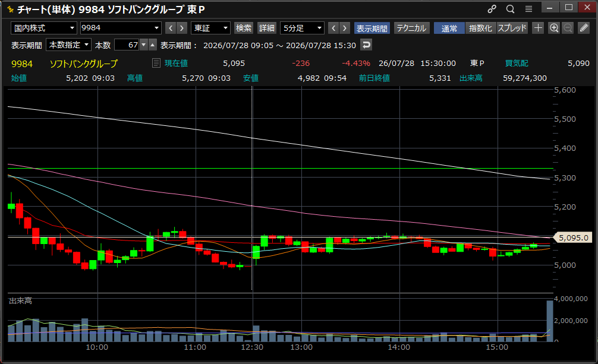Image resolution: width=598 pixels, height=364 pixels.
Task: Click the 本数 input field showing 67
Action: [x=127, y=45]
